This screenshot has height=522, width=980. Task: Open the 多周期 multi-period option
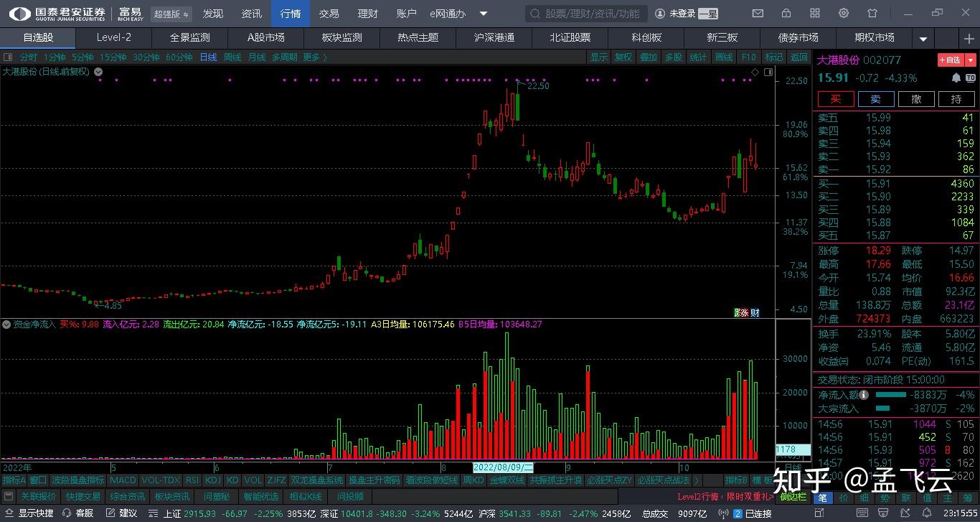(284, 57)
